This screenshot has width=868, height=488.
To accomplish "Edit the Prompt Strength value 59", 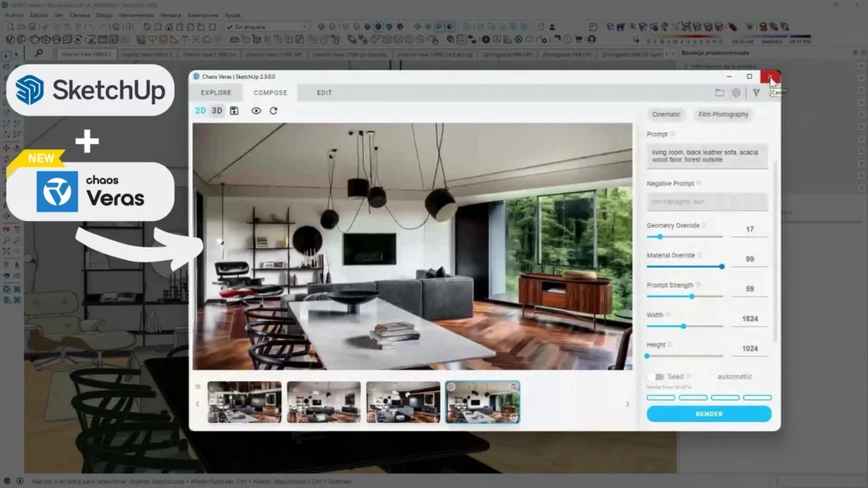I will tap(749, 290).
